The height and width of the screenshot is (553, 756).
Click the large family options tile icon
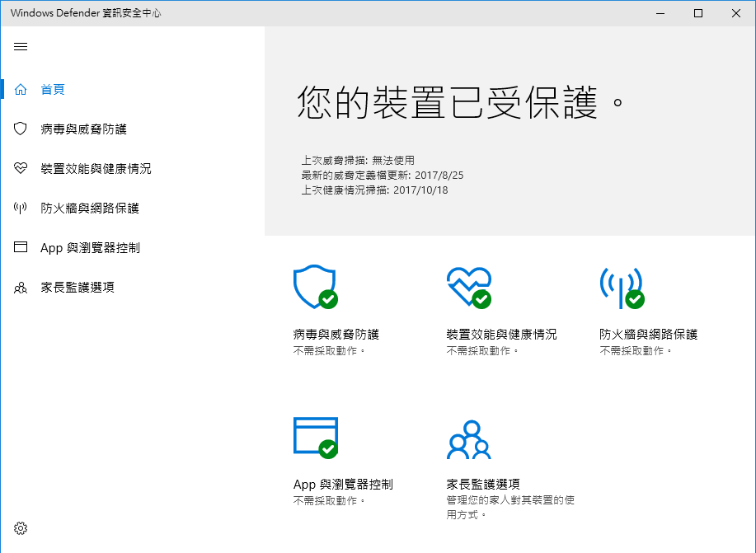[x=468, y=439]
